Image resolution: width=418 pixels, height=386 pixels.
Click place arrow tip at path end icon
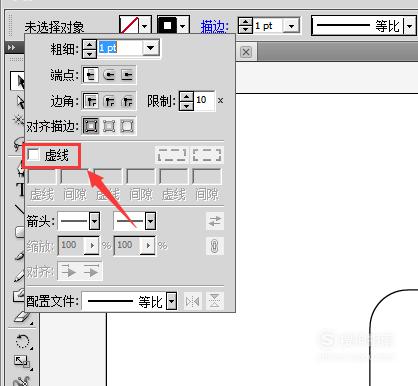click(x=91, y=272)
